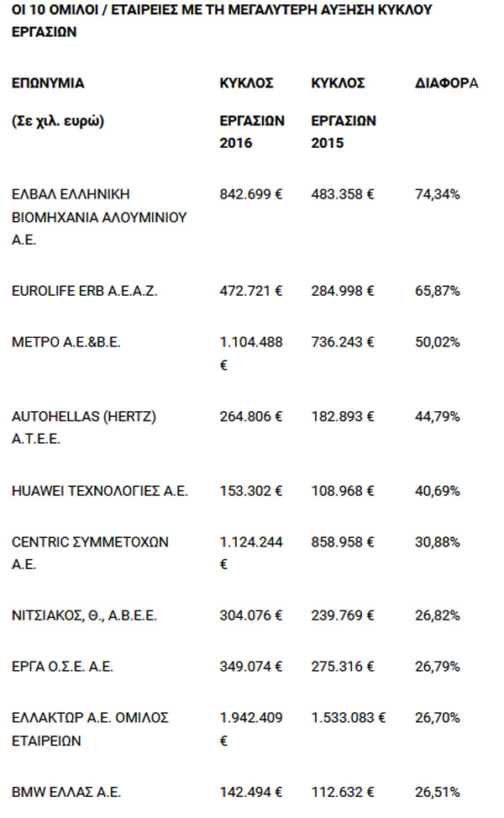Click the 44,79% difference value
The width and height of the screenshot is (504, 818).
coord(438,416)
